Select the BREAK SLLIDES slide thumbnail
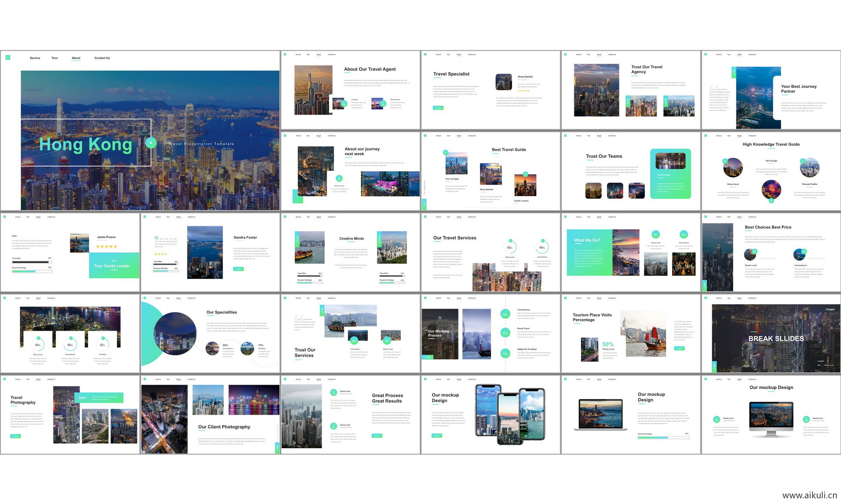841x504 pixels. point(771,334)
